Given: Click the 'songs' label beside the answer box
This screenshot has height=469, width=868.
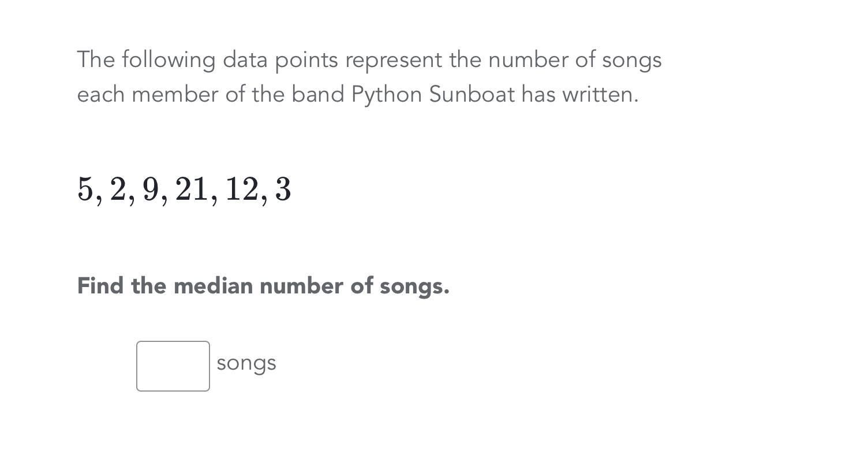Looking at the screenshot, I should [246, 363].
